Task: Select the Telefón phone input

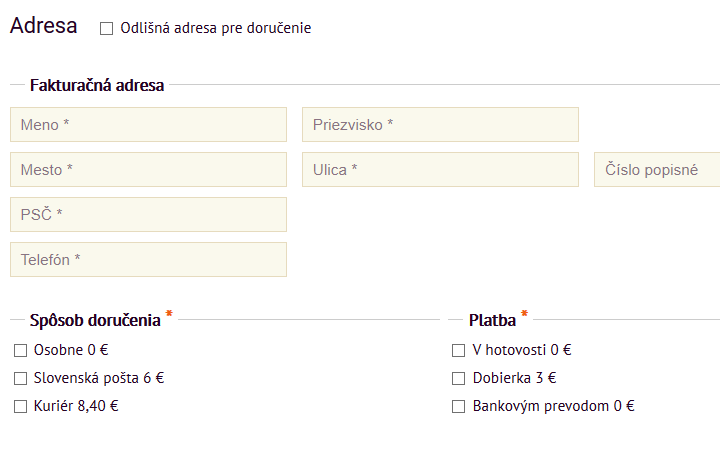Action: (148, 260)
